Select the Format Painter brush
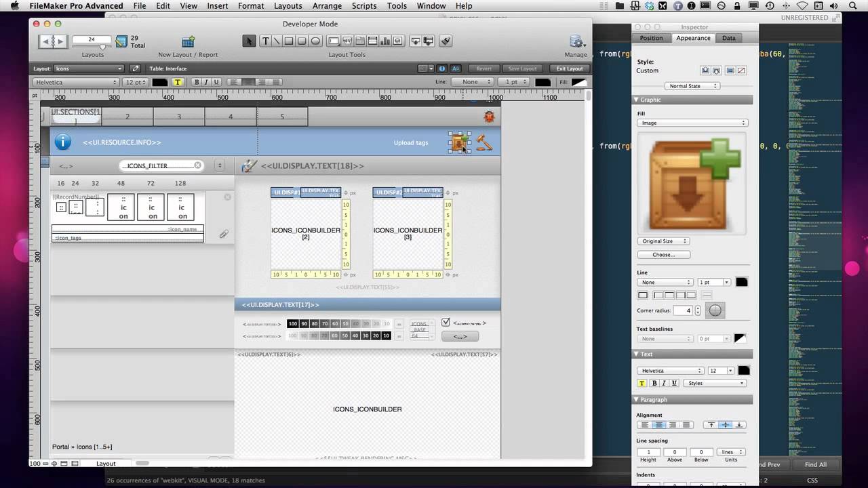This screenshot has width=868, height=488. pos(446,41)
